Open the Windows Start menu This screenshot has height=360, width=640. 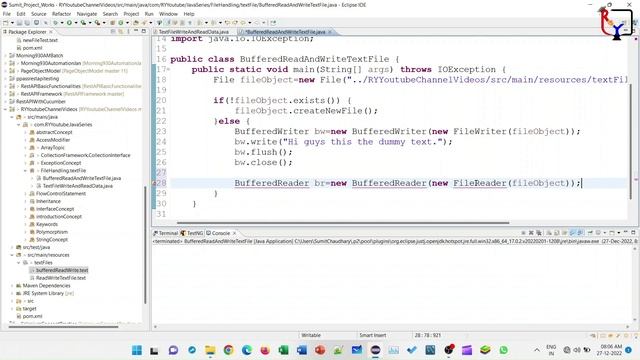[137, 350]
